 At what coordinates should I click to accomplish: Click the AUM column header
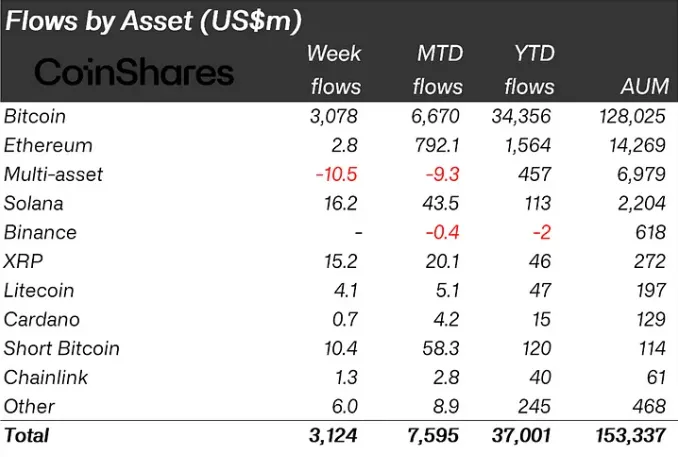point(645,86)
